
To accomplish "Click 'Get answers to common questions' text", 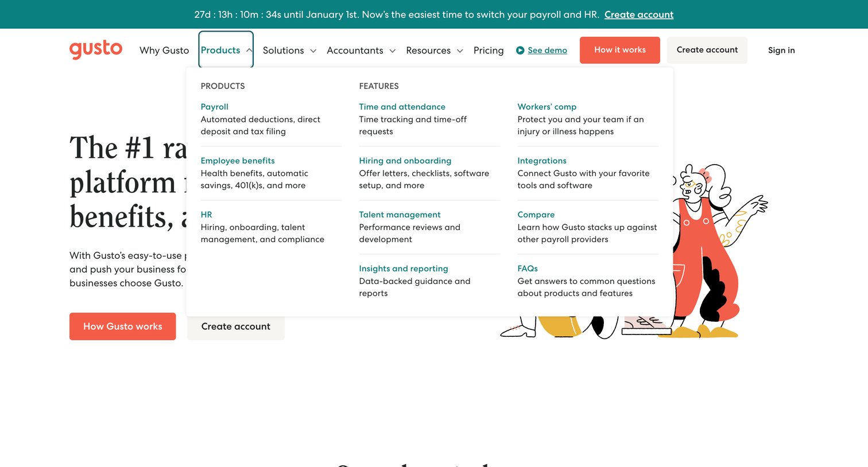I will pos(586,287).
